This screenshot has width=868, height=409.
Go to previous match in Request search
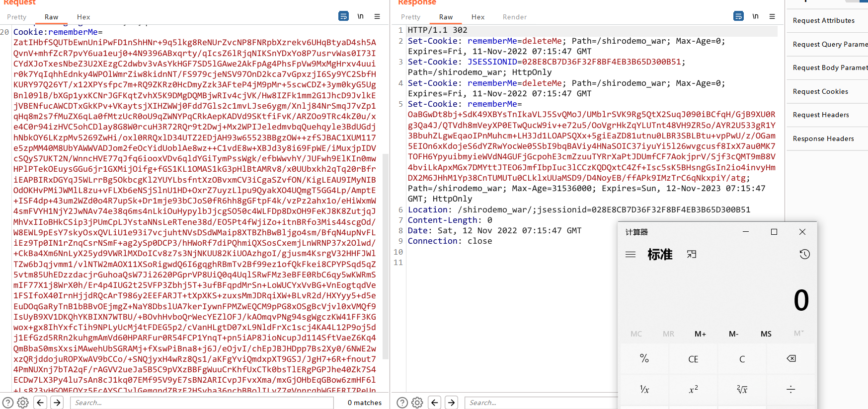click(41, 403)
